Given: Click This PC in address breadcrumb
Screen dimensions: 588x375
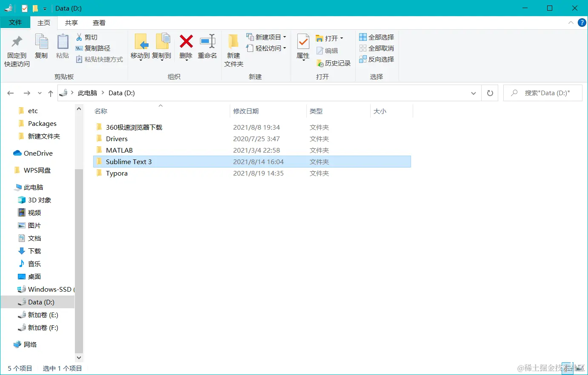Looking at the screenshot, I should coord(88,93).
